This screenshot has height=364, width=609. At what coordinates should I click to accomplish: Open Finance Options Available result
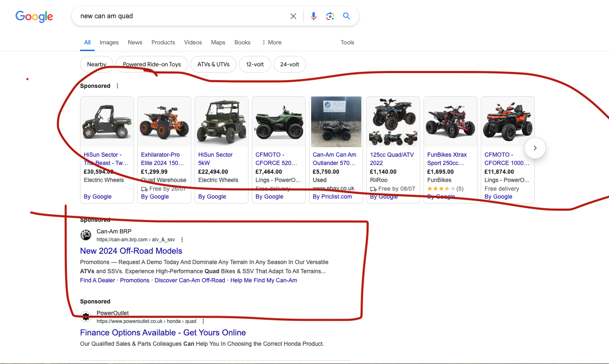(x=163, y=332)
